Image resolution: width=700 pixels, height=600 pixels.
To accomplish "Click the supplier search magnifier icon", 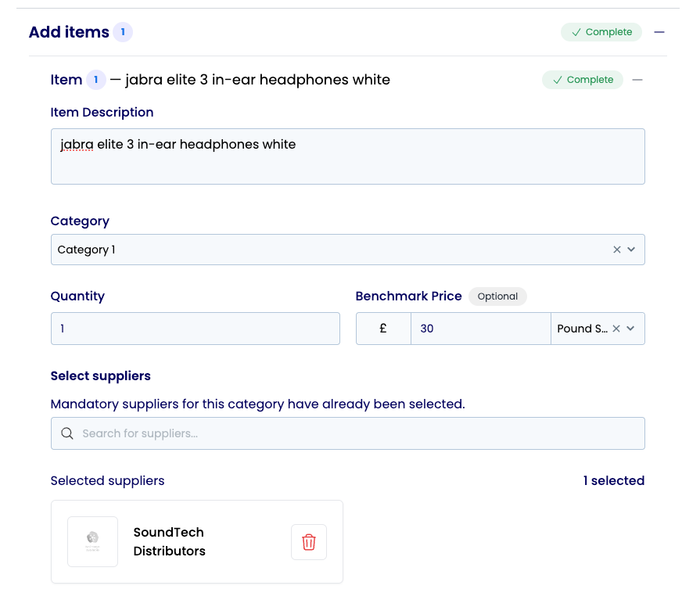I will click(x=67, y=433).
